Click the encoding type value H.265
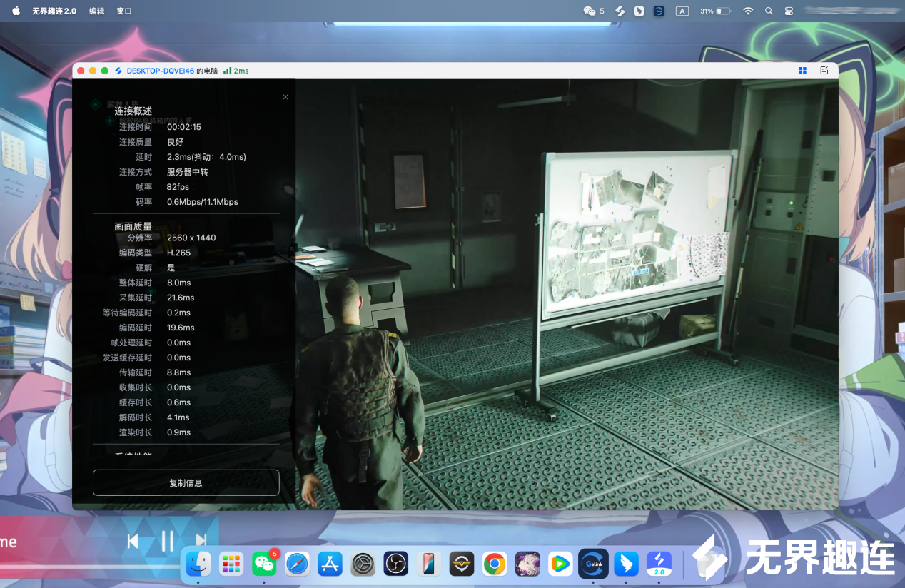This screenshot has width=905, height=588. 178,253
